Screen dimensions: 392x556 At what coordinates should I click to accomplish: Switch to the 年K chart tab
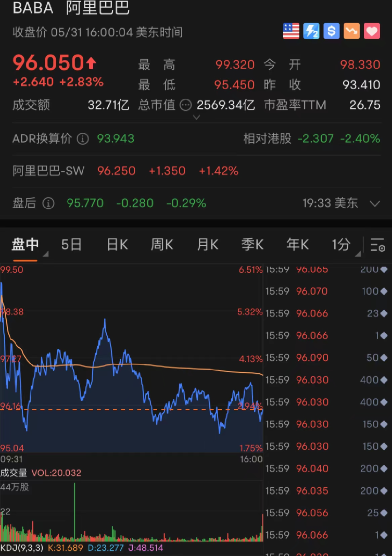(x=297, y=245)
